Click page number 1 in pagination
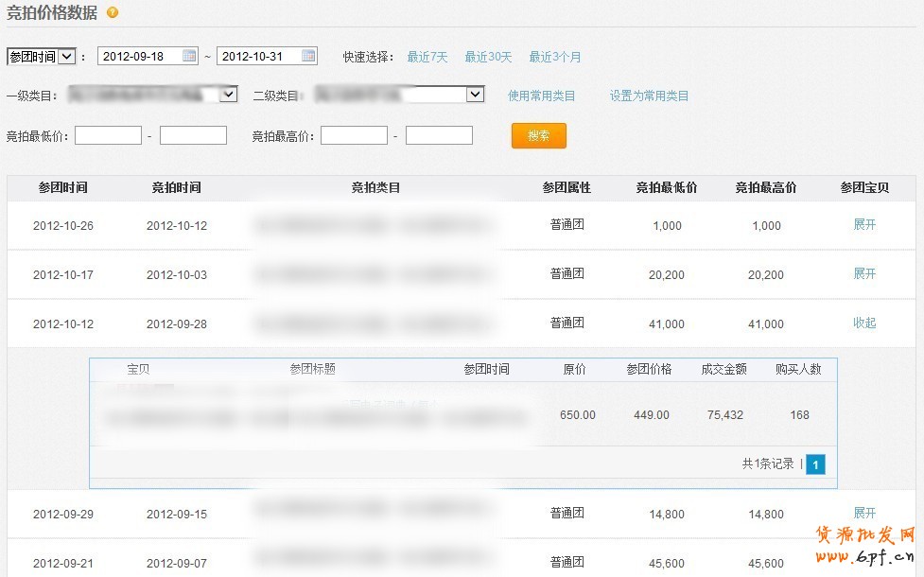Viewport: 924px width, 577px height. click(x=815, y=464)
